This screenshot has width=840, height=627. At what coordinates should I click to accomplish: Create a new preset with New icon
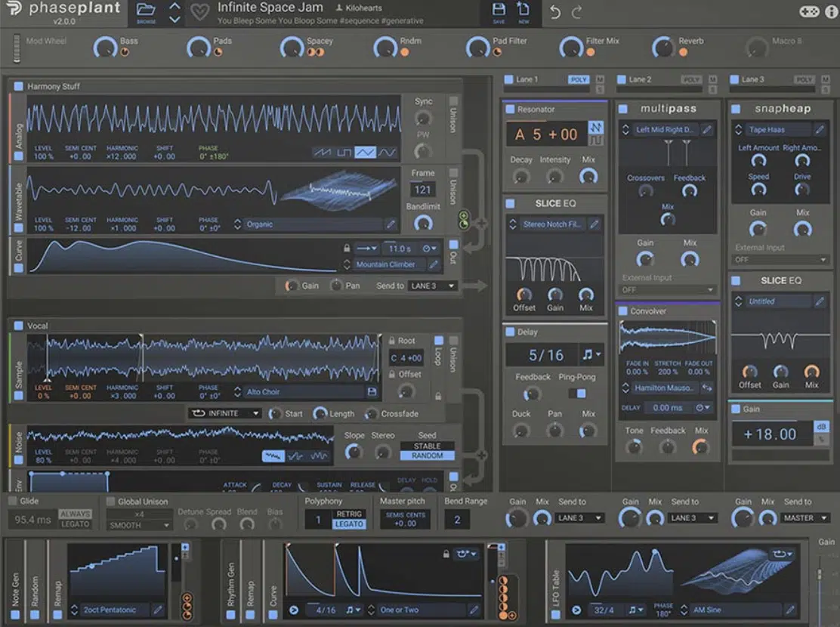coord(523,11)
